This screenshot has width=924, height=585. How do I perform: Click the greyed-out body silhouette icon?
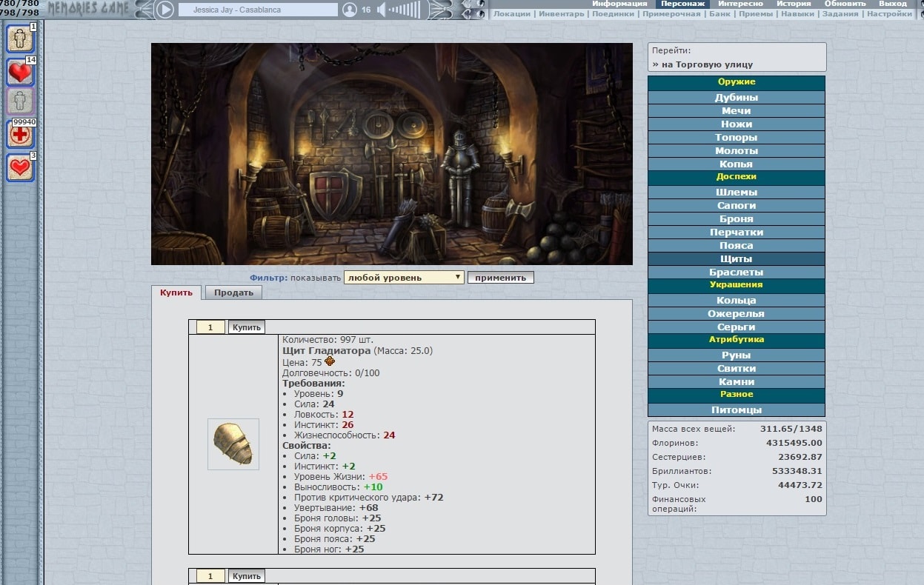click(20, 101)
